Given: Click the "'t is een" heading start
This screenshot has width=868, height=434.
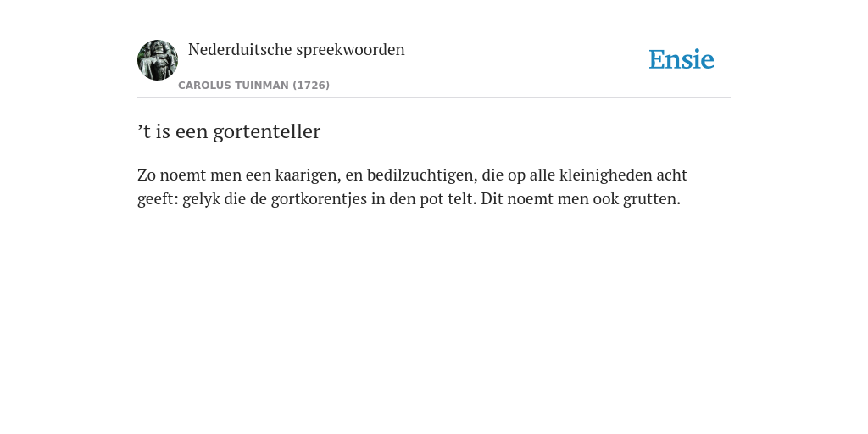Looking at the screenshot, I should (173, 131).
